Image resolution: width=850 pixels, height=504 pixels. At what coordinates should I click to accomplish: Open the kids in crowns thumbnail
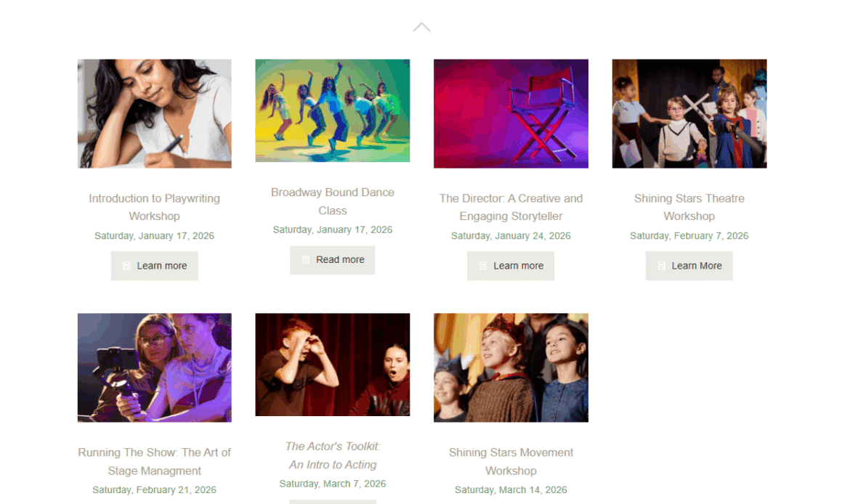(511, 367)
